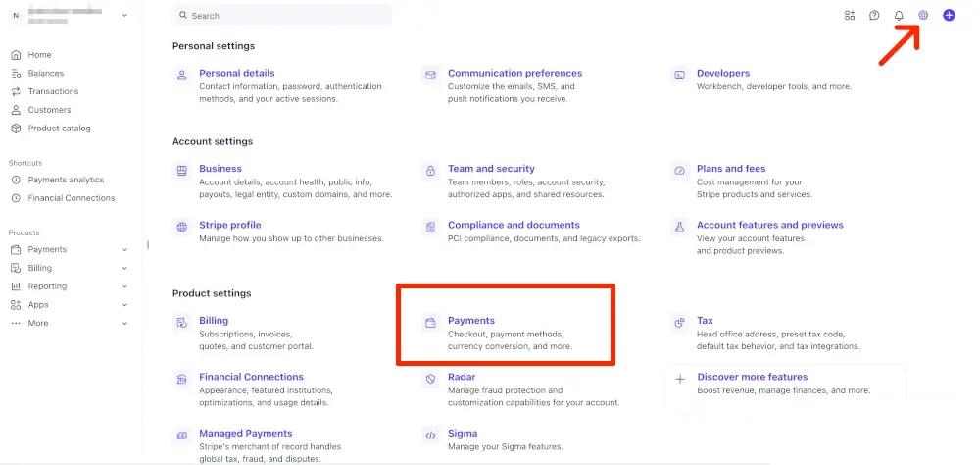Screen dimensions: 980x465
Task: Click the Plans and fees gauge icon
Action: 679,171
